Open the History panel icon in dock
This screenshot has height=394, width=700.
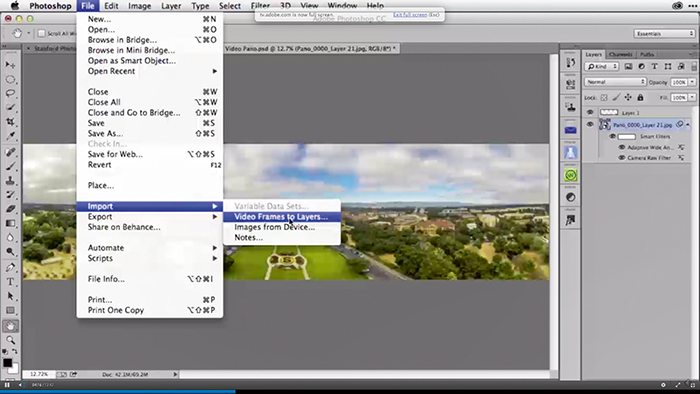pos(571,63)
